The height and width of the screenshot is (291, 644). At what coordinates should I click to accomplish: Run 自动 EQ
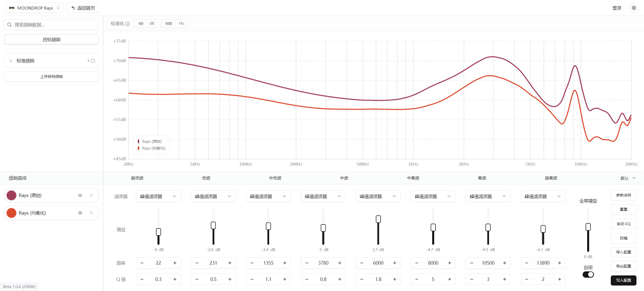pos(623,223)
